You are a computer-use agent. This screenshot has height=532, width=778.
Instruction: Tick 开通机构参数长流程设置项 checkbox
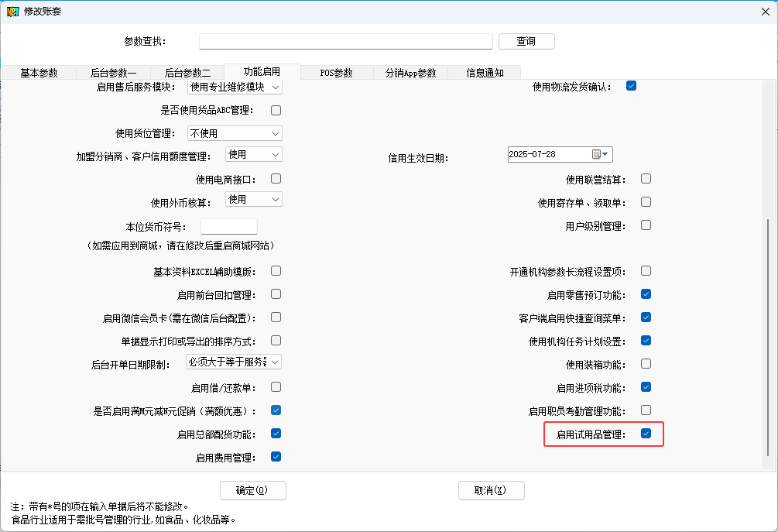(646, 271)
